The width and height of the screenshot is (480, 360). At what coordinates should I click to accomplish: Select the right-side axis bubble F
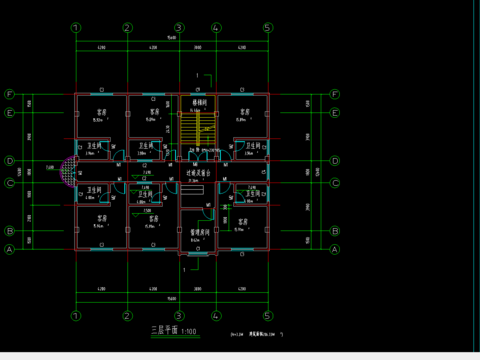click(x=335, y=94)
